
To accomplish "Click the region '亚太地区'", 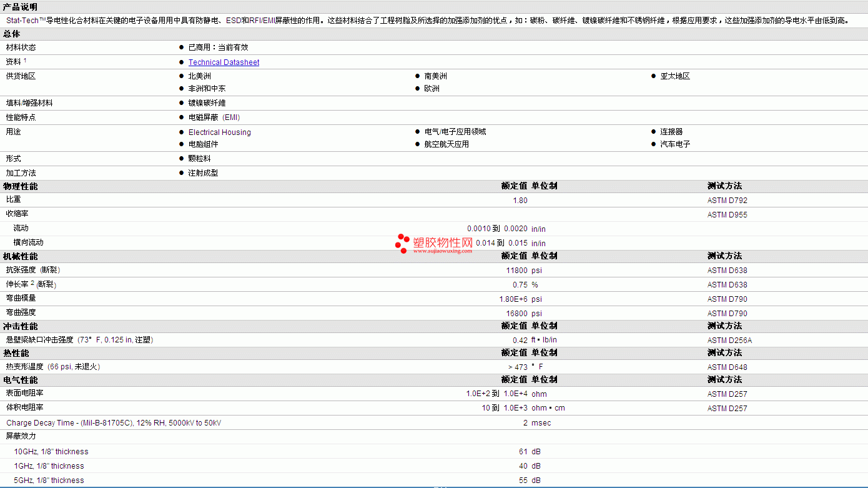I will pyautogui.click(x=675, y=76).
